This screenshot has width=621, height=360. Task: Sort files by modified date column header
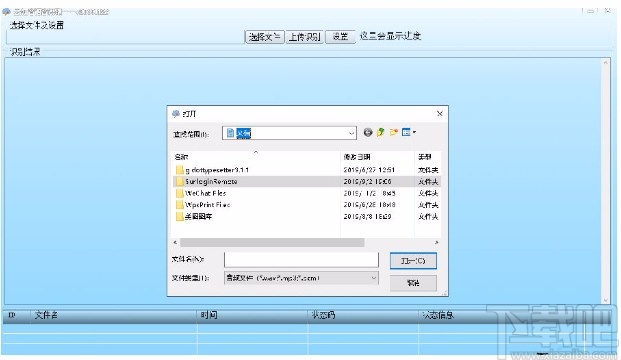[x=377, y=157]
